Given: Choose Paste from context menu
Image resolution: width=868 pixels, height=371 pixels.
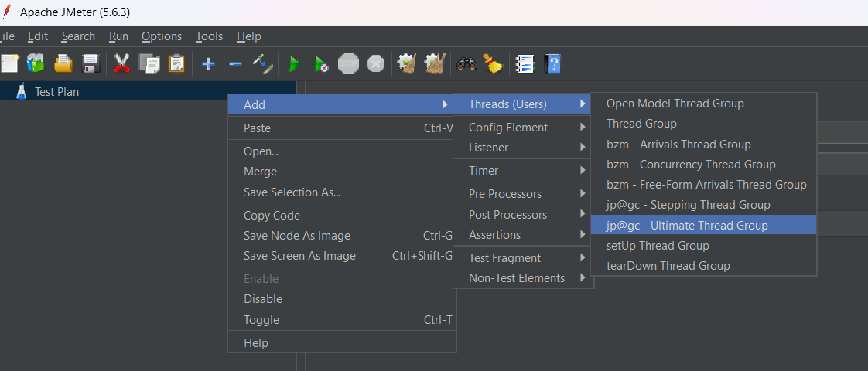Looking at the screenshot, I should click(342, 128).
